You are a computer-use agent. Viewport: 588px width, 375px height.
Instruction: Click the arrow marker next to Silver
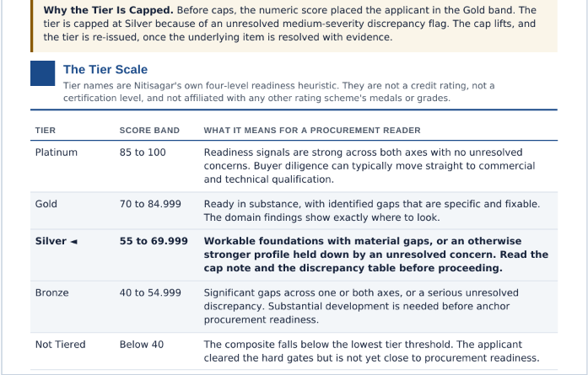pos(74,242)
